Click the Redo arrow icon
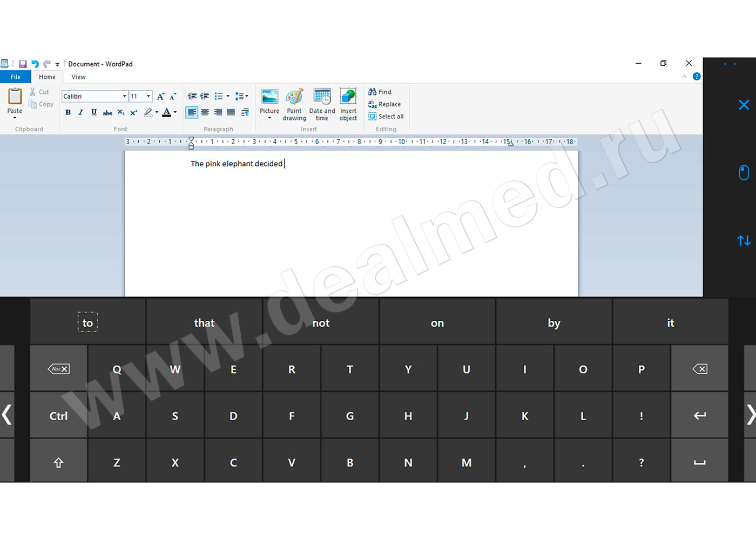The height and width of the screenshot is (540, 756). [x=47, y=64]
